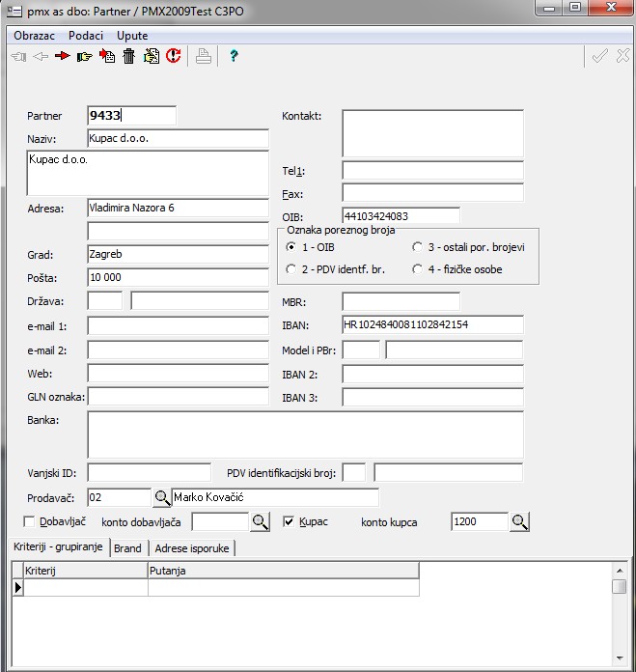
Task: Switch to the Brand tab
Action: pos(127,548)
